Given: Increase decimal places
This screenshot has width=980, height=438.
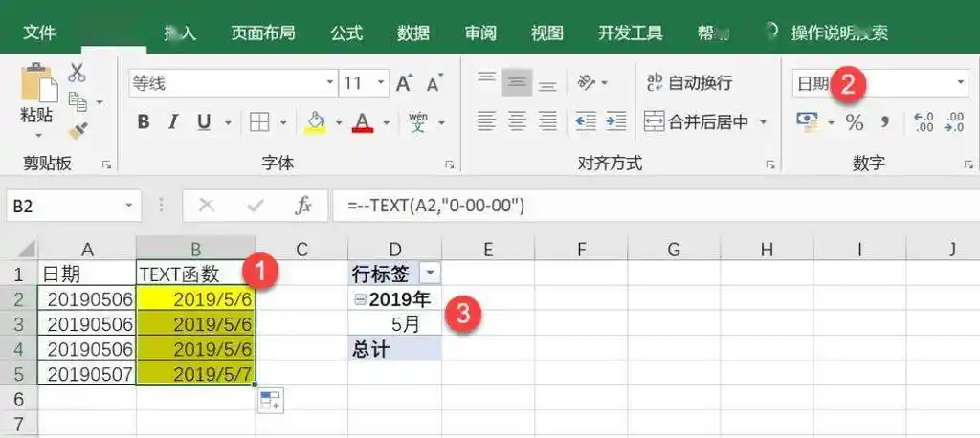Looking at the screenshot, I should tap(924, 121).
